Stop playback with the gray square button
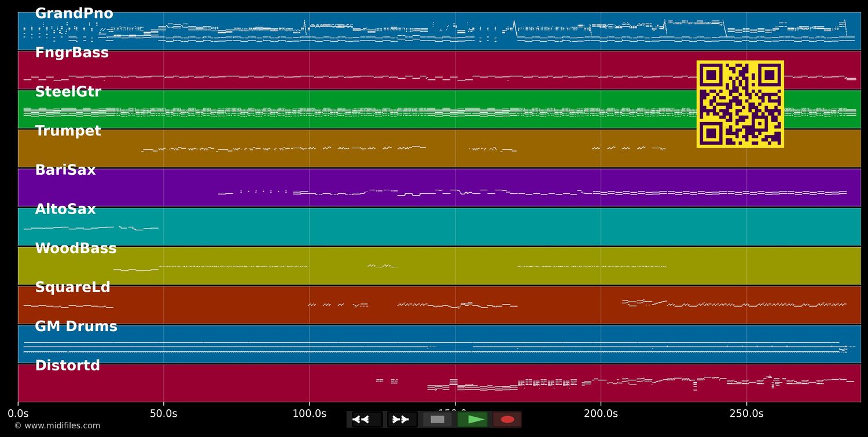This screenshot has height=437, width=868. click(437, 420)
